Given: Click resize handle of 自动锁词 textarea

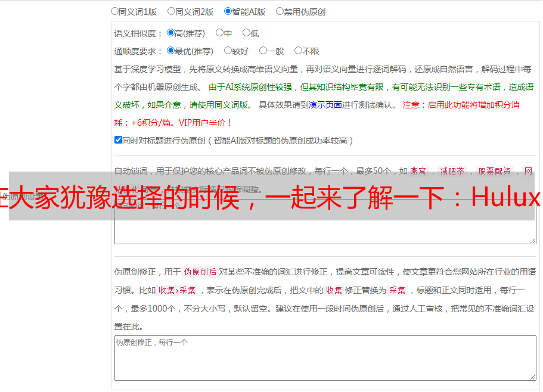Looking at the screenshot, I should (533, 241).
